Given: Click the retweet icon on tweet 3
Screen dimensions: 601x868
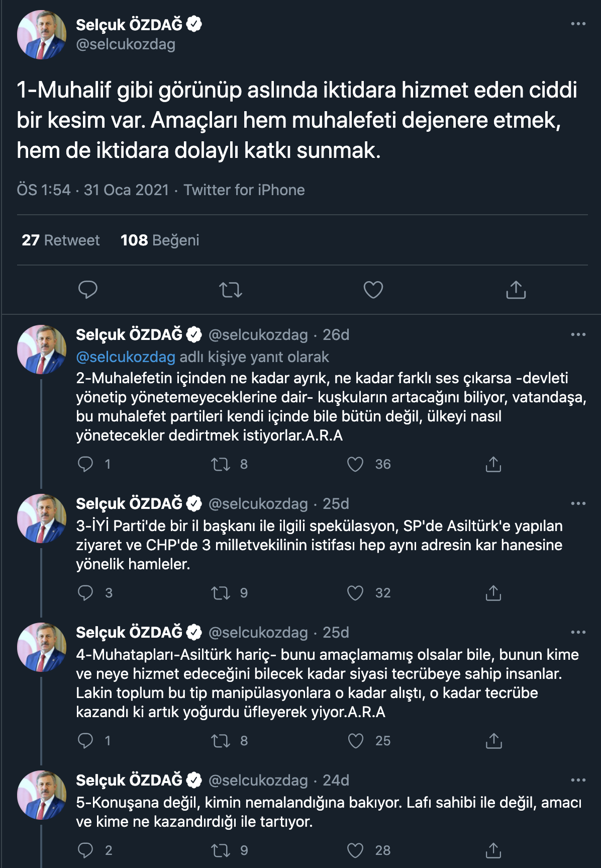Looking at the screenshot, I should tap(221, 593).
